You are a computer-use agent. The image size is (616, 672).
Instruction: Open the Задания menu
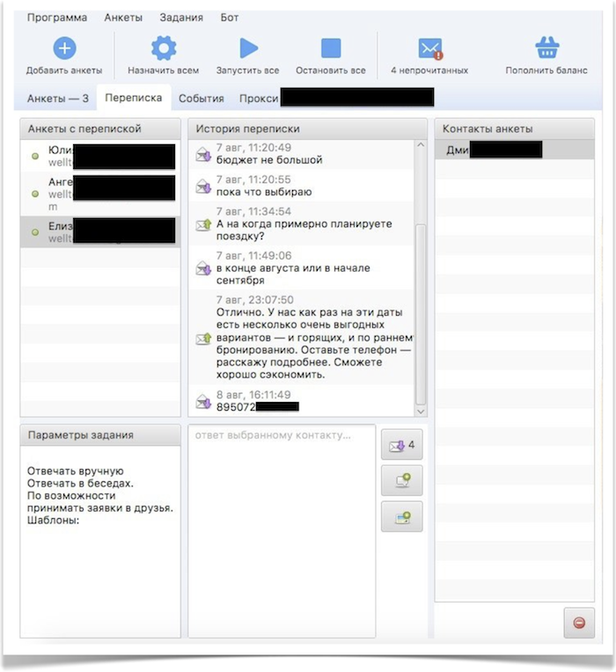(x=181, y=18)
